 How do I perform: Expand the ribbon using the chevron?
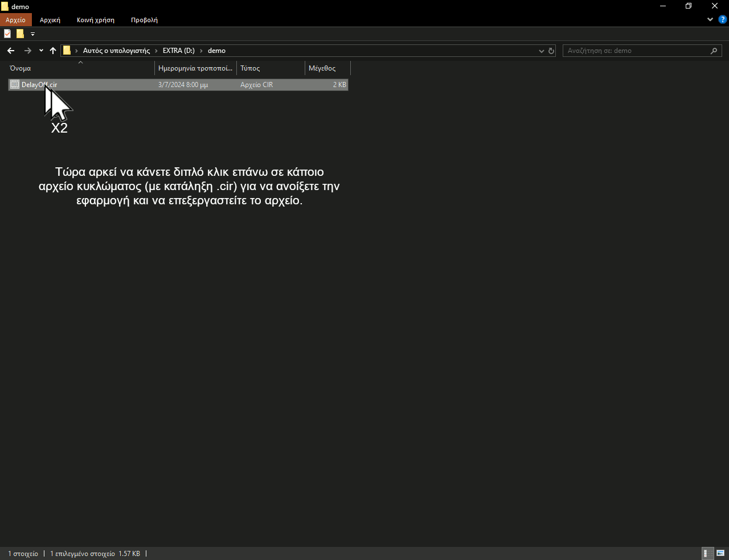pos(710,19)
